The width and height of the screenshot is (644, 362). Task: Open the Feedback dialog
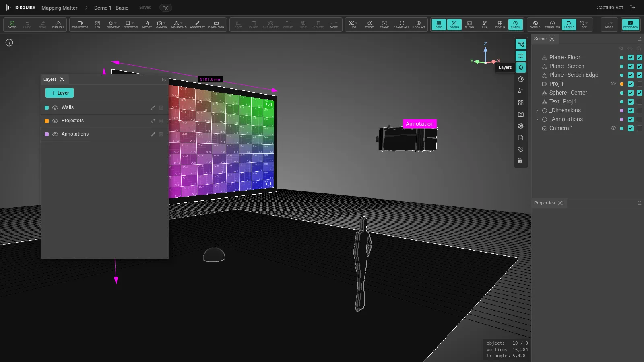coord(631,25)
